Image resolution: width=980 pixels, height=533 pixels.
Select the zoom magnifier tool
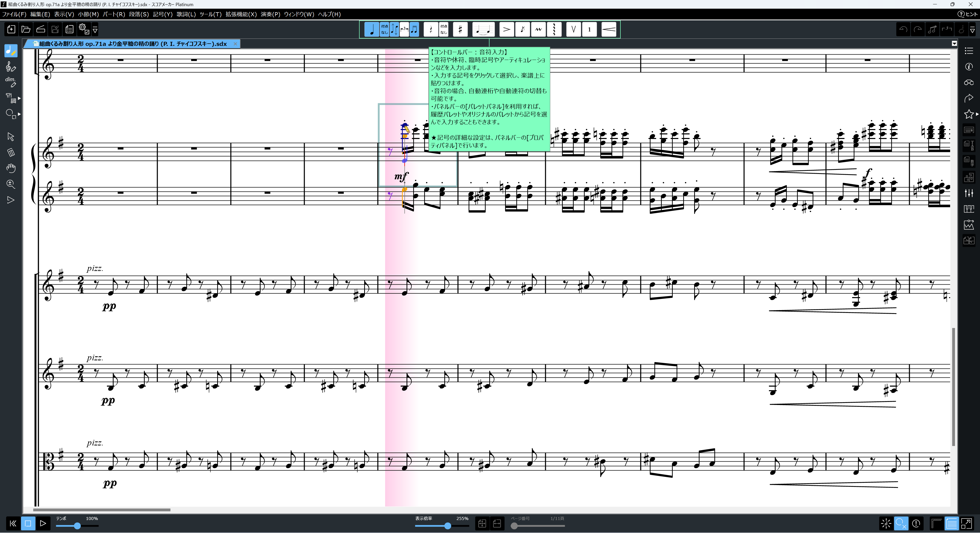(11, 184)
